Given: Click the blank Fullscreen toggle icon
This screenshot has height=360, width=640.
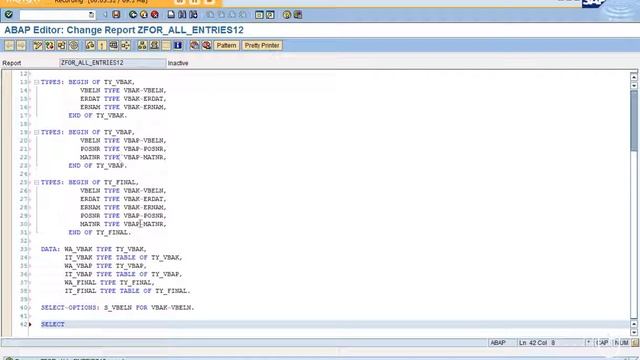Looking at the screenshot, I should pos(166,45).
